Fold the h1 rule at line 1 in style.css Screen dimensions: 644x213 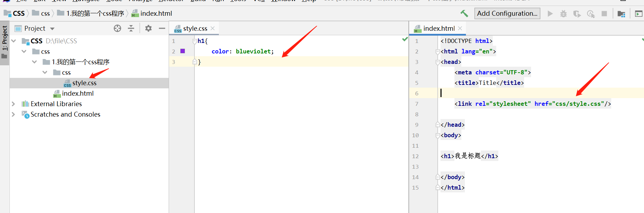click(x=195, y=41)
